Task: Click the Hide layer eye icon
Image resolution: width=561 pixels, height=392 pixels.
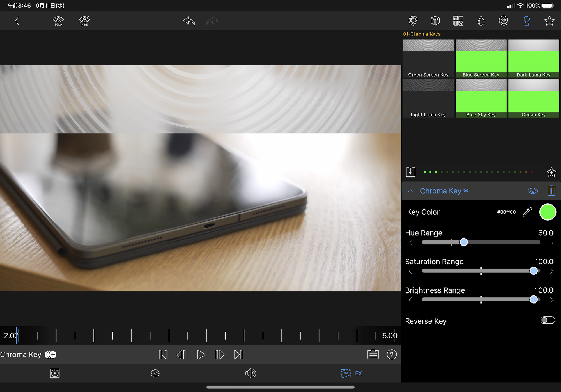Action: click(x=84, y=20)
